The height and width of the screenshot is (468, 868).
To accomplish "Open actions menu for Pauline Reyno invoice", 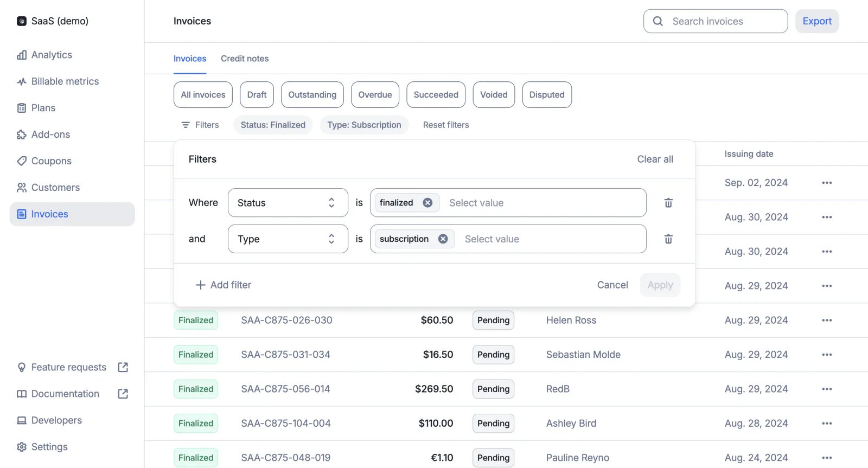I will click(x=827, y=458).
